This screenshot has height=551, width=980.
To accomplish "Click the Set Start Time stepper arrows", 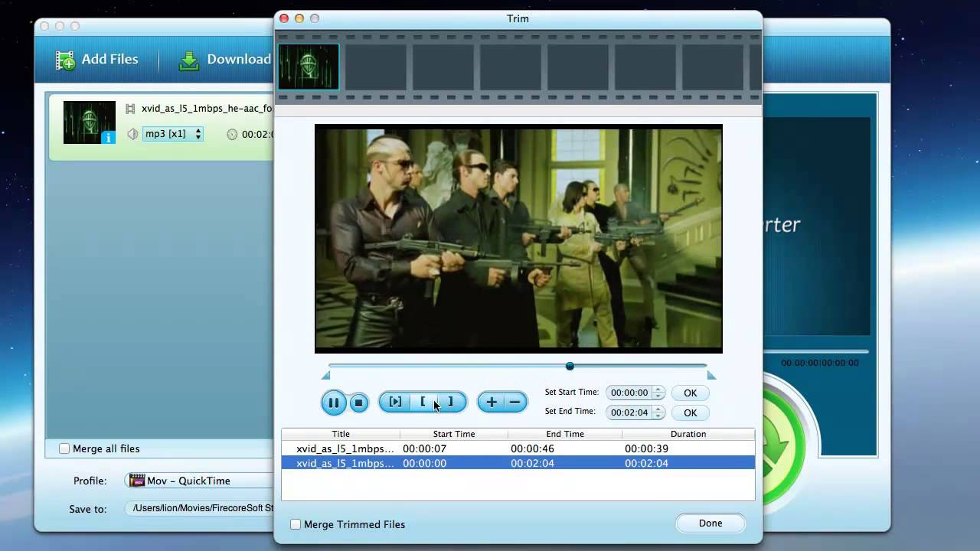I will coord(658,393).
